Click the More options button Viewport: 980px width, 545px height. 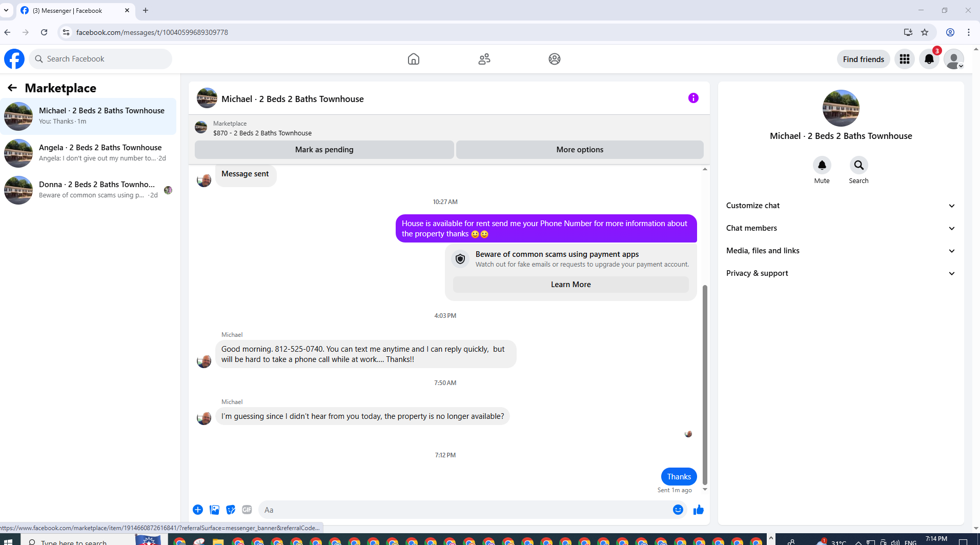click(x=580, y=150)
